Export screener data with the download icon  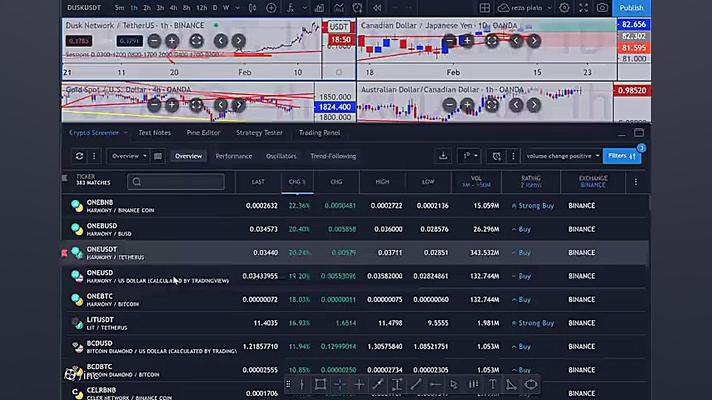pyautogui.click(x=443, y=156)
